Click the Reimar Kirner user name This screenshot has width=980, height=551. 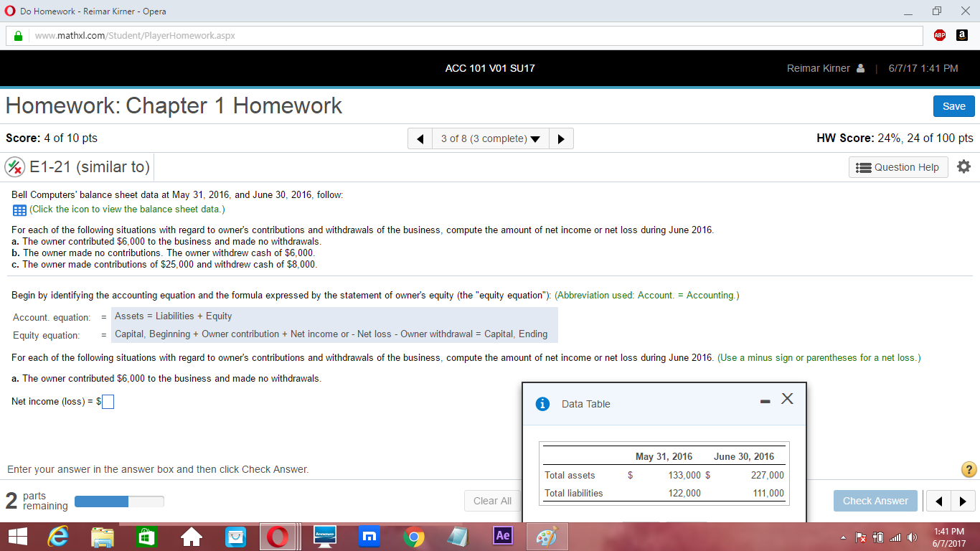pos(818,69)
